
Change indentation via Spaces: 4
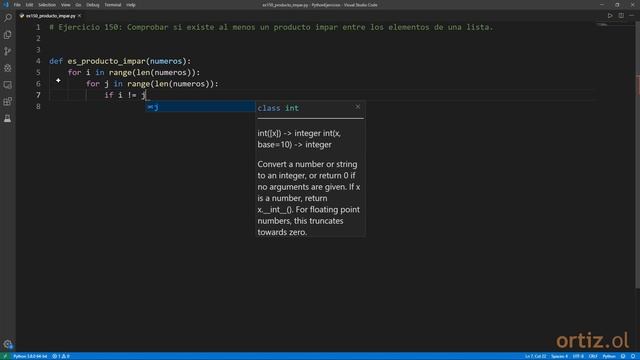(559, 356)
